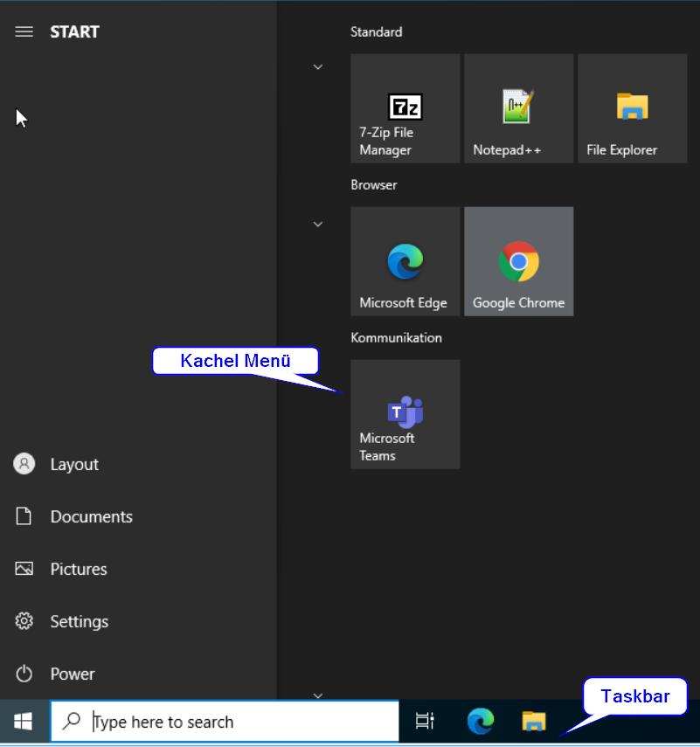Click the Layout user account entry

[x=138, y=464]
